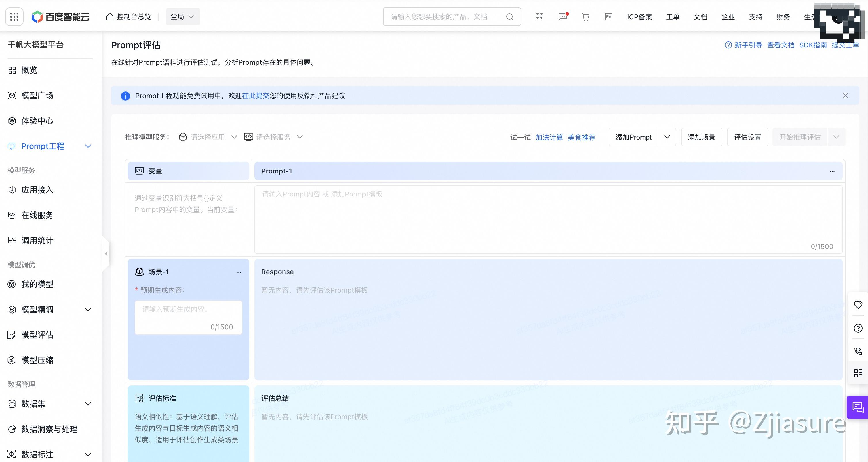Switch language via the En icon
This screenshot has height=462, width=868.
click(608, 16)
